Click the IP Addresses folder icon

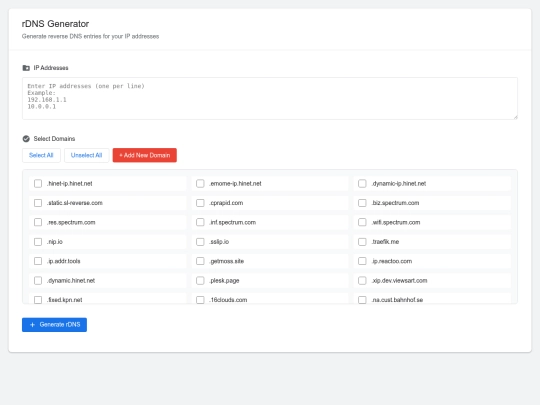tap(26, 68)
